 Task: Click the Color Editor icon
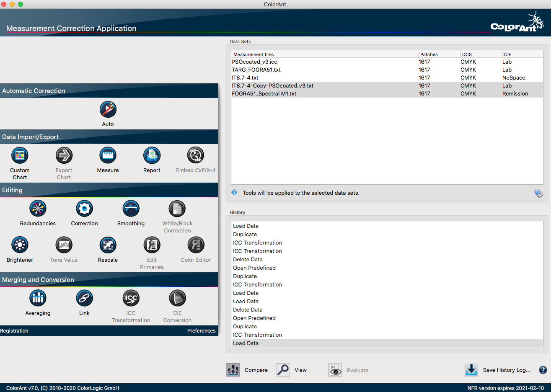pyautogui.click(x=196, y=245)
